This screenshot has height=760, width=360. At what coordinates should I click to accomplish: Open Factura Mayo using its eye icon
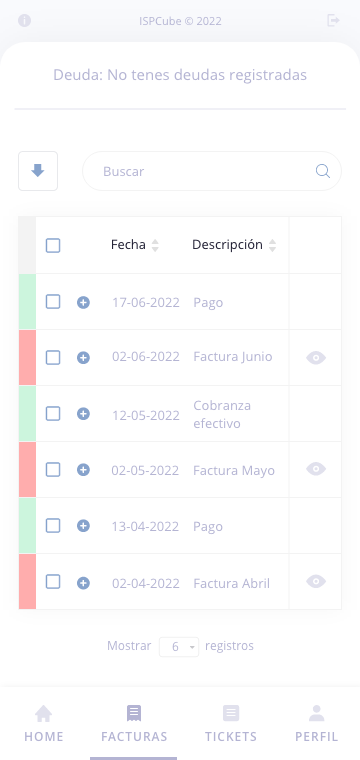pos(316,469)
